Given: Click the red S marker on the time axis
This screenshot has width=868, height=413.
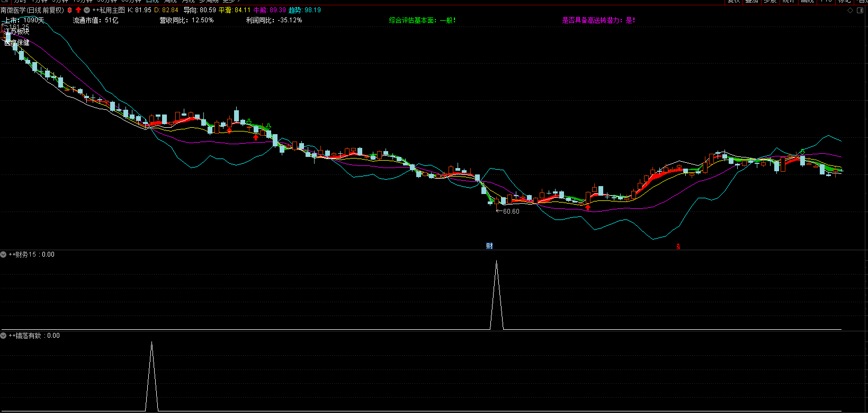Looking at the screenshot, I should pyautogui.click(x=678, y=247).
